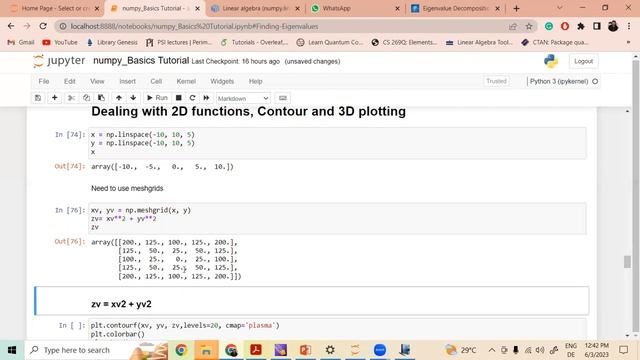
Task: Open the Windows Start menu
Action: 12,350
